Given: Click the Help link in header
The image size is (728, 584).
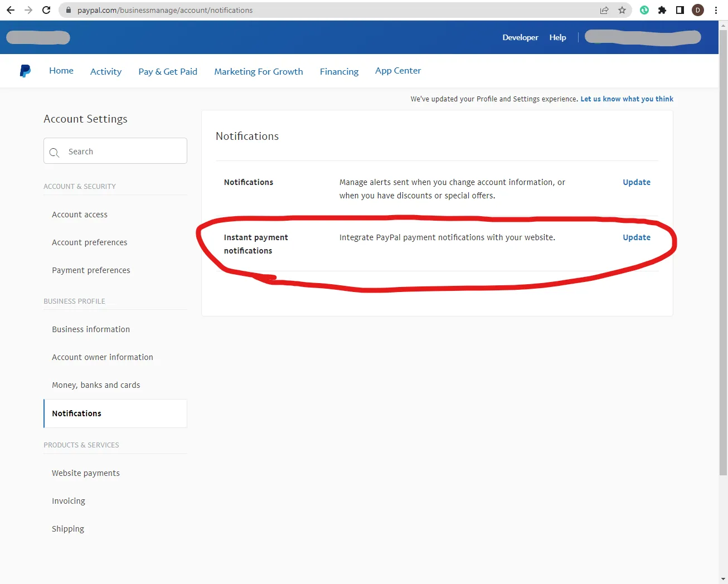Looking at the screenshot, I should 557,37.
